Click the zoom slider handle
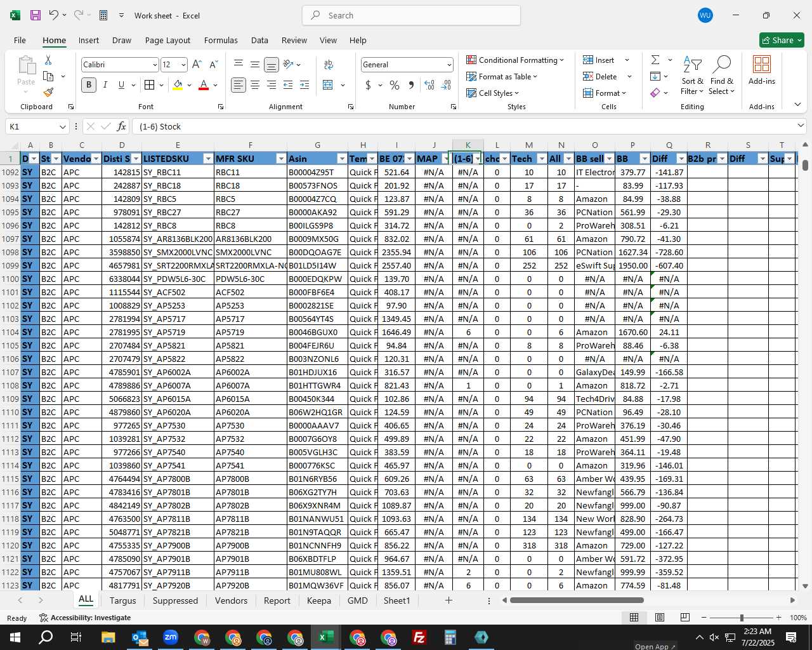Screen dimensions: 812x650 [x=742, y=618]
